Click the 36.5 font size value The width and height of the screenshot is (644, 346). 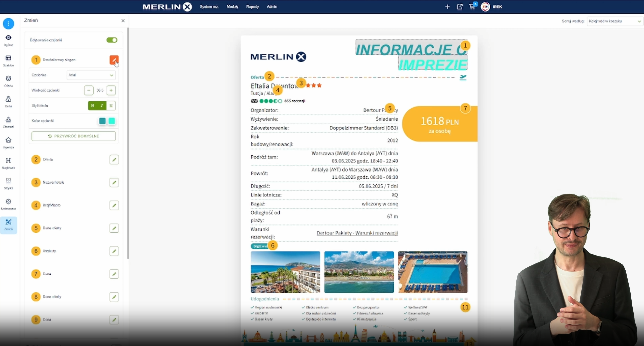100,90
